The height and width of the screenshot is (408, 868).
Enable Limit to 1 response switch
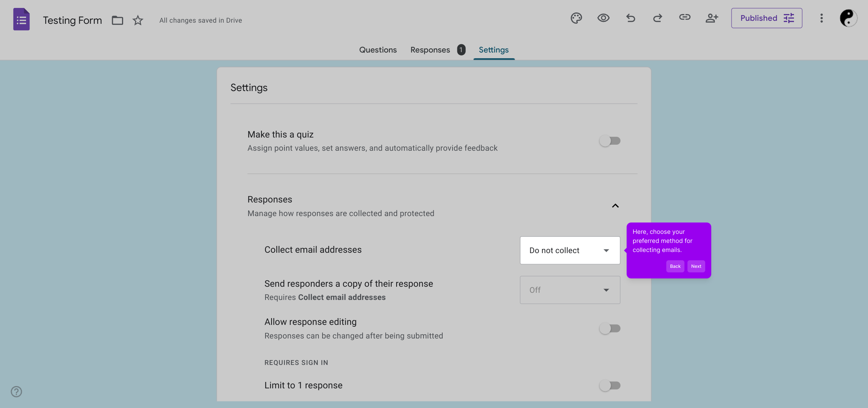coord(610,385)
